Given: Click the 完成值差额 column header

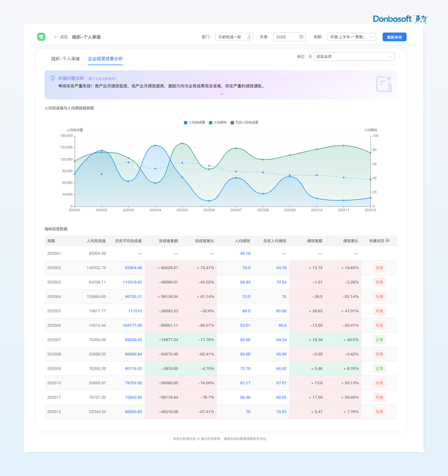Looking at the screenshot, I should tap(168, 241).
